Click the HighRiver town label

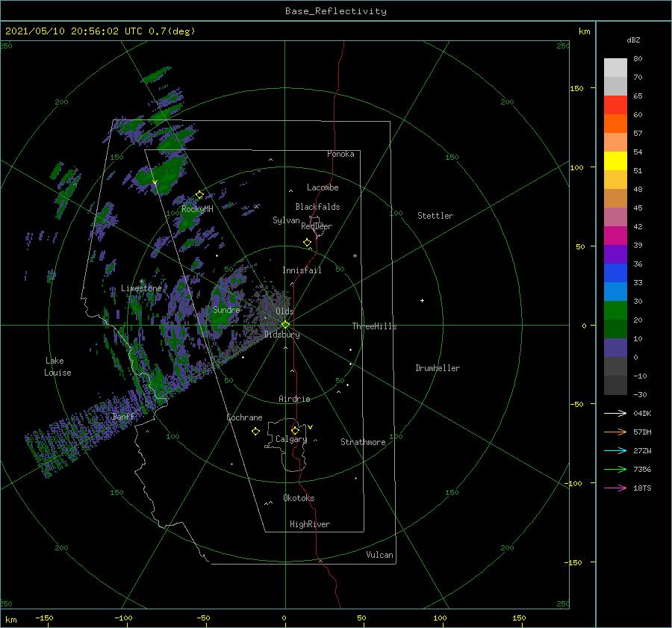(x=310, y=524)
